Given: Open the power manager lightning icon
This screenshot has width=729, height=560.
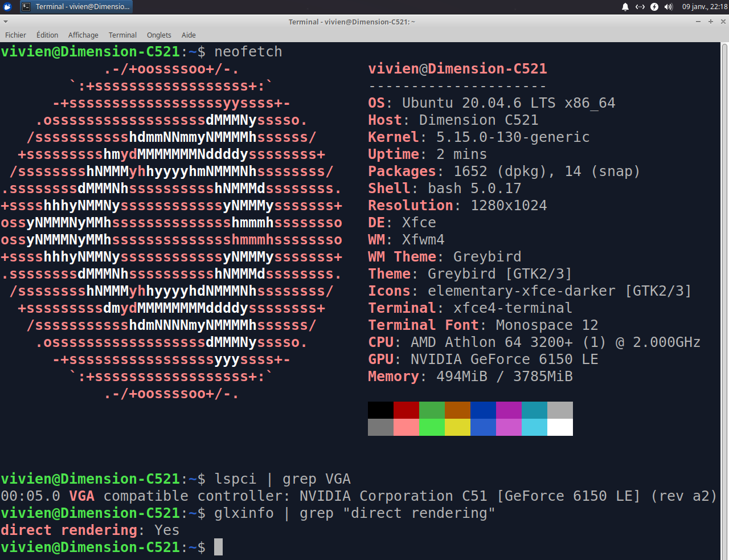Looking at the screenshot, I should pyautogui.click(x=654, y=7).
